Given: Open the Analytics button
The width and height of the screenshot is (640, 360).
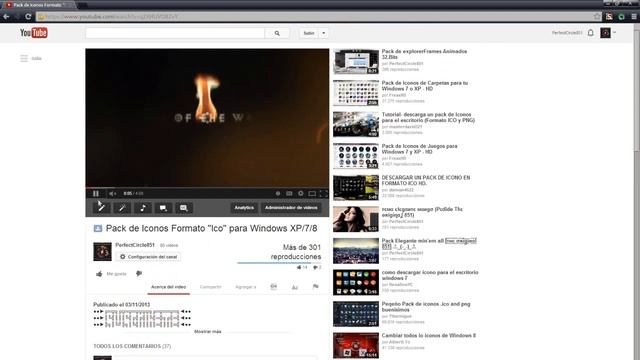Looking at the screenshot, I should [244, 208].
